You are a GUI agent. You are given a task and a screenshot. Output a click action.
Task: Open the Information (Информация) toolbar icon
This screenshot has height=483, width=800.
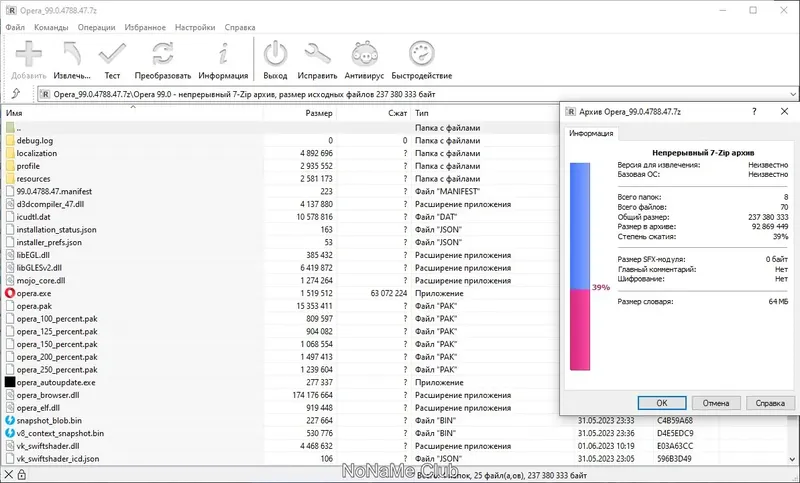click(x=223, y=54)
